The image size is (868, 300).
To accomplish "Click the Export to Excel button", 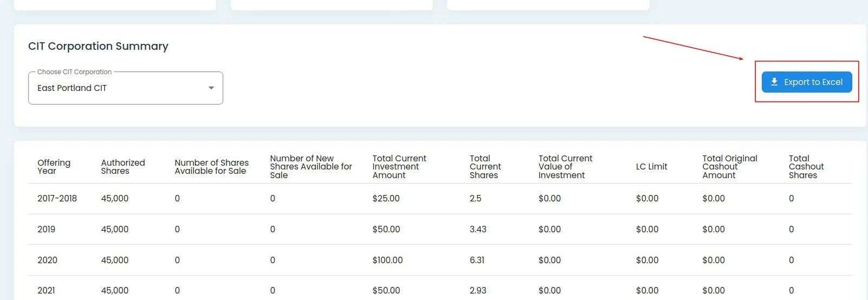I will coord(806,82).
